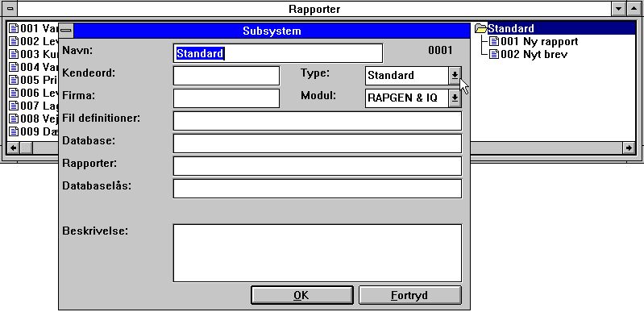
Task: Cancel with the Fortryd button
Action: [409, 295]
